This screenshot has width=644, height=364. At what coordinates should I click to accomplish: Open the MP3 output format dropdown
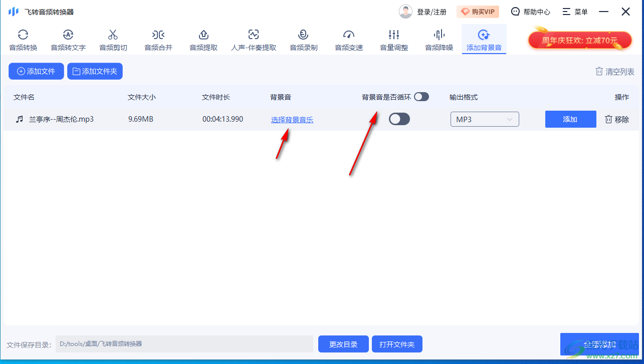coord(484,119)
